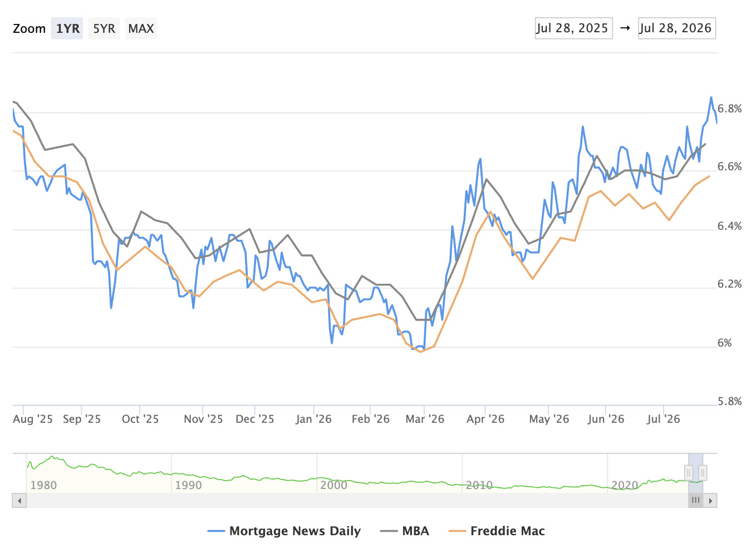Click the 6.8% y-axis label
Viewport: 756px width, 553px height.
pos(729,108)
